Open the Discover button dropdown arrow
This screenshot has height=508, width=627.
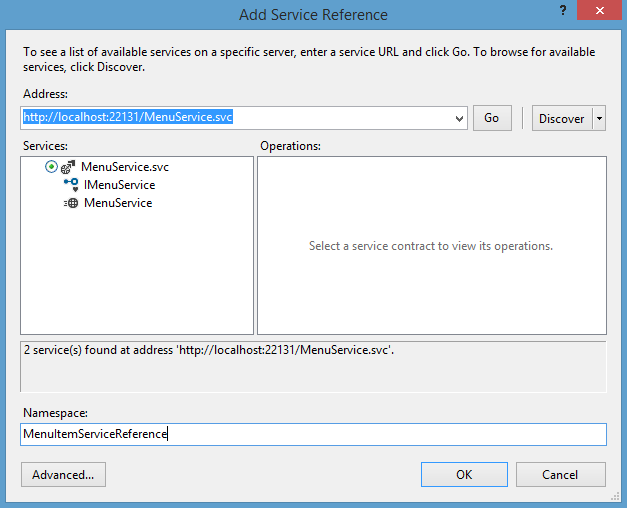[x=599, y=118]
